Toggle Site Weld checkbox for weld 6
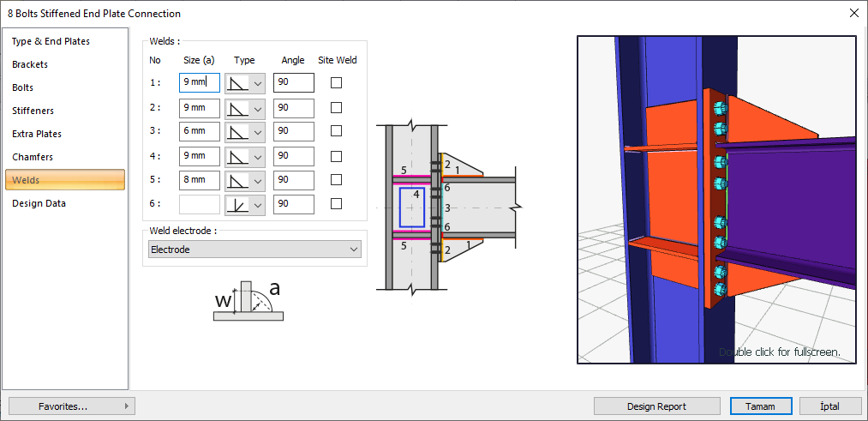The width and height of the screenshot is (868, 421). click(x=336, y=204)
